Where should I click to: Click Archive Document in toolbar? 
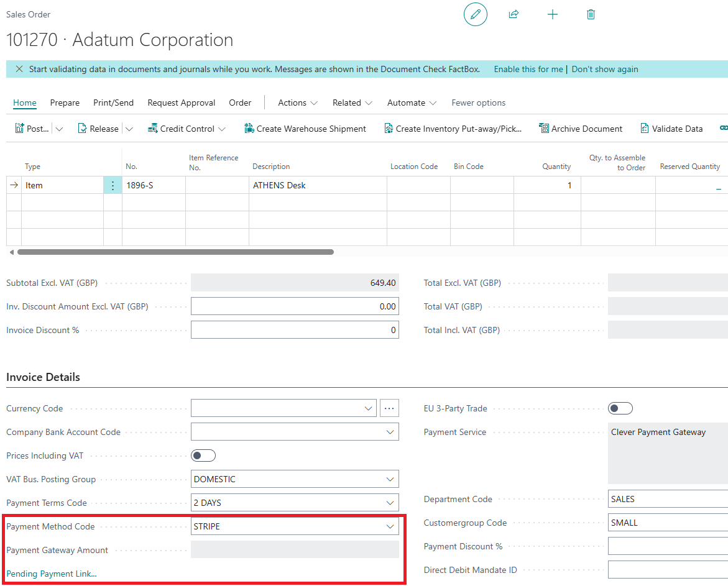tap(580, 129)
